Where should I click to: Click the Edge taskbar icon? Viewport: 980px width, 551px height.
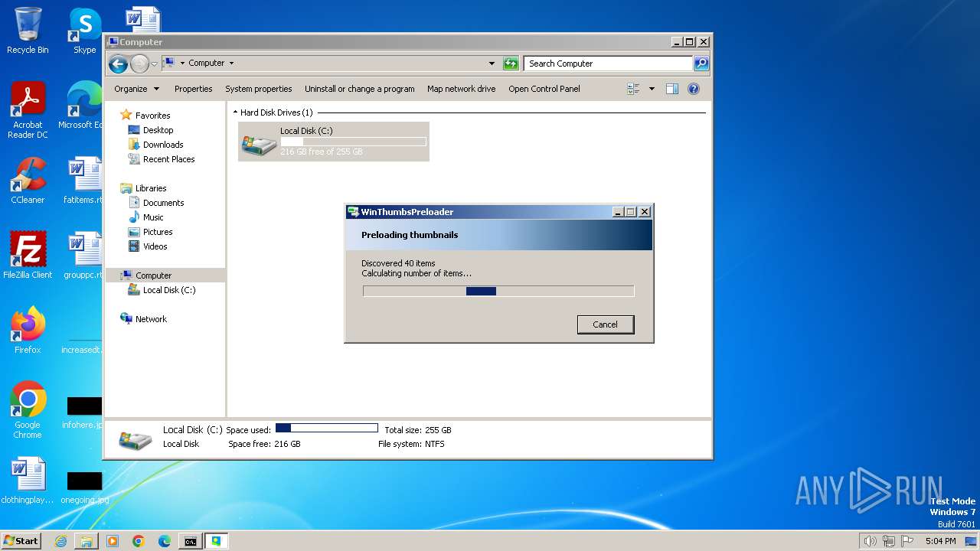click(165, 541)
